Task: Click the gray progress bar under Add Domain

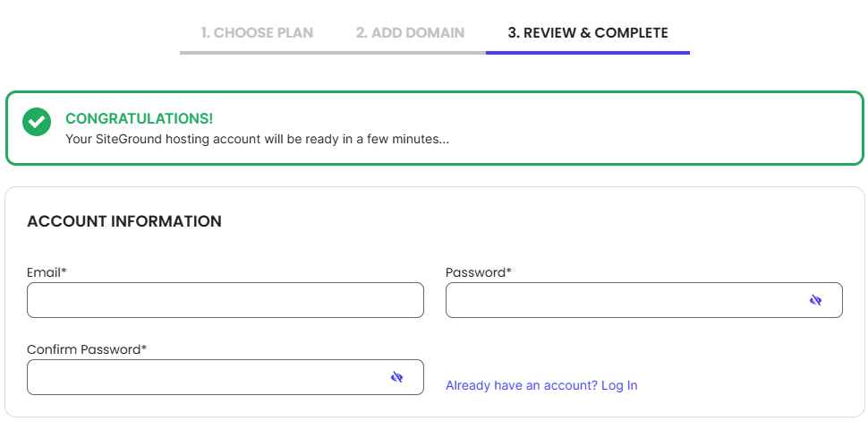Action: tap(410, 53)
